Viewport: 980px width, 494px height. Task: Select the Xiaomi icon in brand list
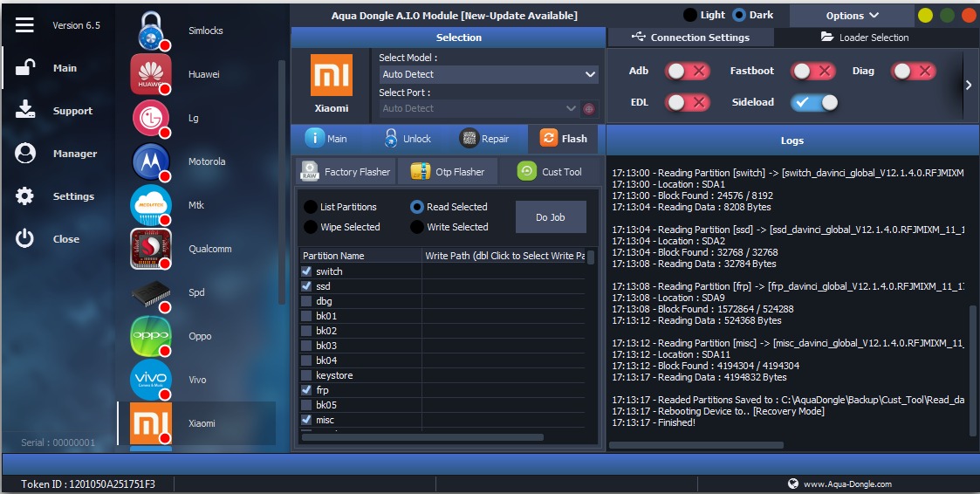(x=151, y=423)
